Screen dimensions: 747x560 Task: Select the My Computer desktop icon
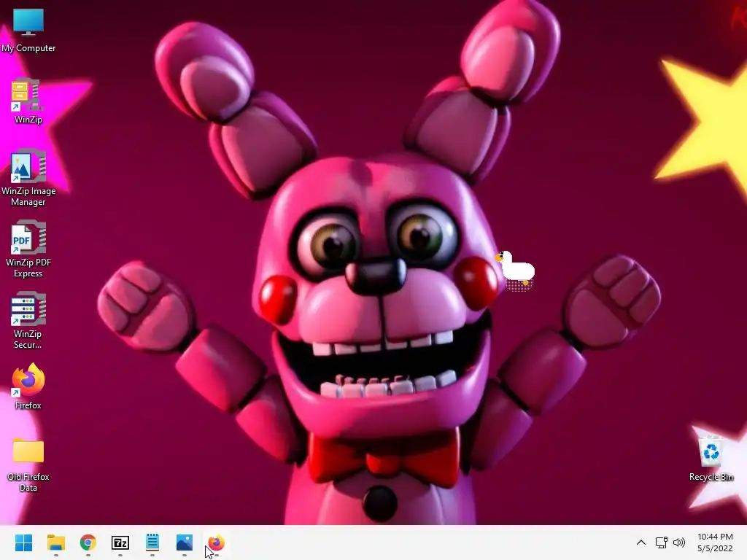[x=28, y=30]
